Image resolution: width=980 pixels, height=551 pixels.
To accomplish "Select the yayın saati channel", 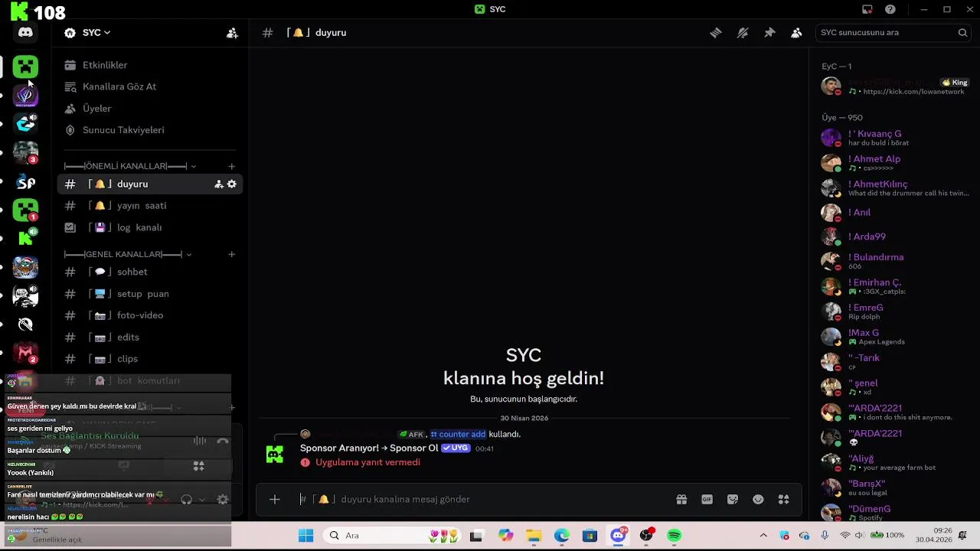I will click(150, 206).
